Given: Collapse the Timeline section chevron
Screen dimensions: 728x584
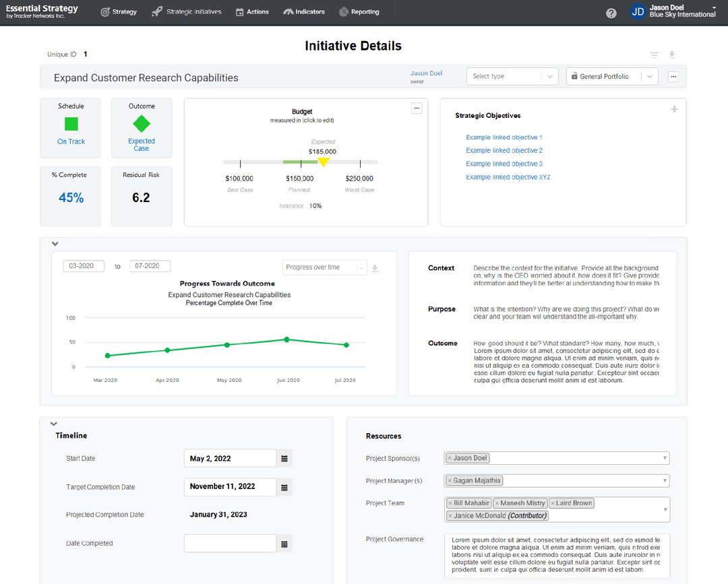Looking at the screenshot, I should (55, 424).
